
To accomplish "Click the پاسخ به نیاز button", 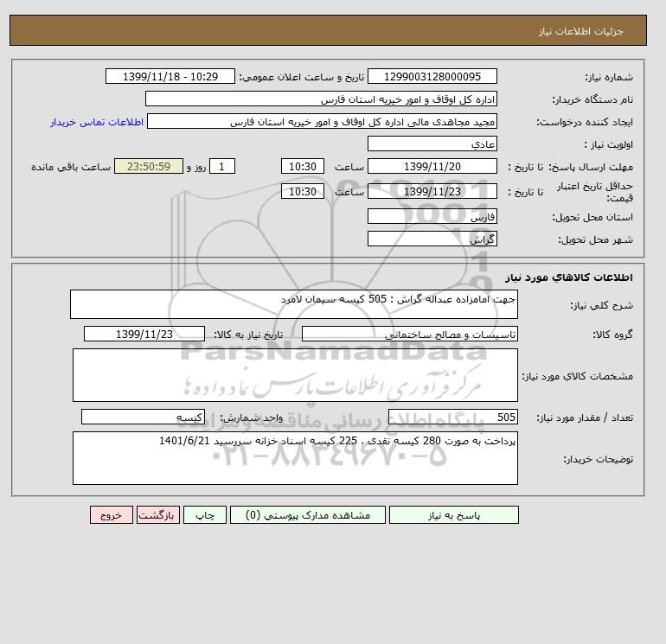I will pyautogui.click(x=453, y=515).
